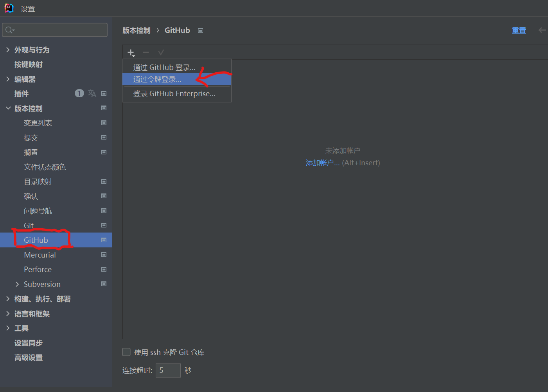Click the minus remove account icon
The width and height of the screenshot is (548, 392).
click(x=146, y=52)
